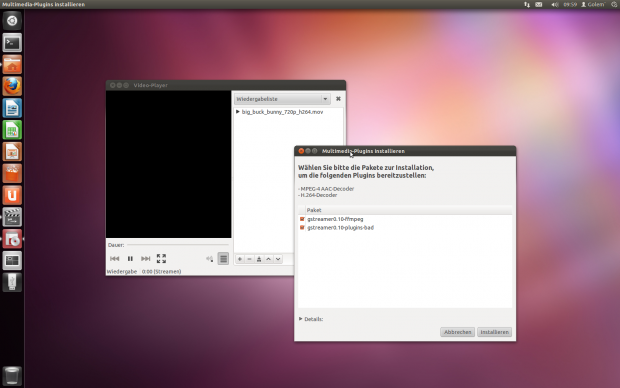620x388 pixels.
Task: Skip to next track in Video-Player
Action: coord(146,259)
